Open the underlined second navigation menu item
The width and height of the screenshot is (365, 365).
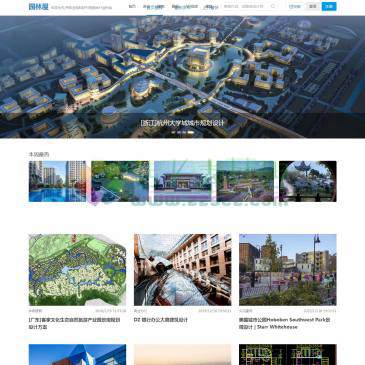pyautogui.click(x=153, y=7)
